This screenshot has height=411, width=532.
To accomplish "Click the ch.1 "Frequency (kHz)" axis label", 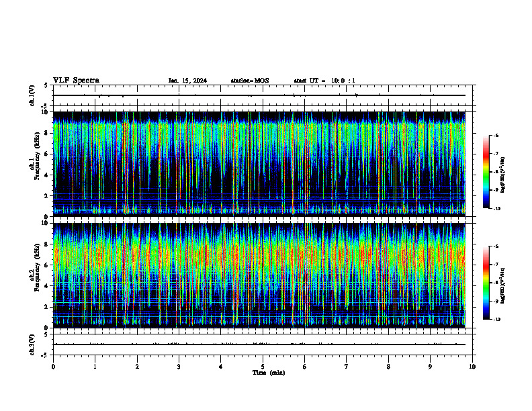I will click(37, 156).
